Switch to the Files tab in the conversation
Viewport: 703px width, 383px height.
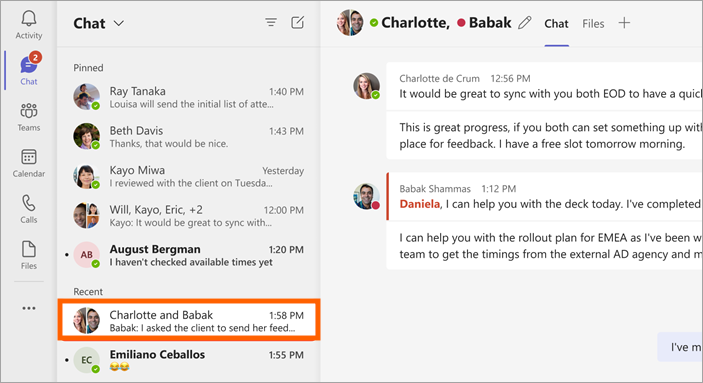point(593,23)
